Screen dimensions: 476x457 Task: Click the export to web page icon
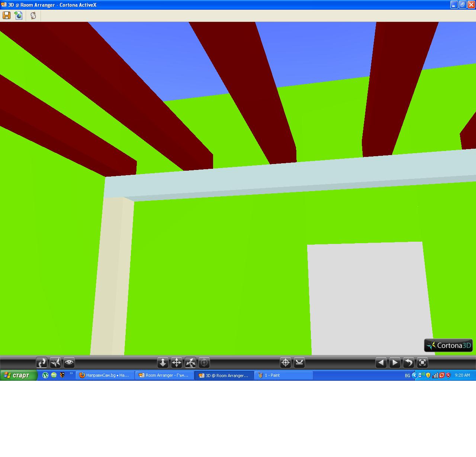[19, 15]
